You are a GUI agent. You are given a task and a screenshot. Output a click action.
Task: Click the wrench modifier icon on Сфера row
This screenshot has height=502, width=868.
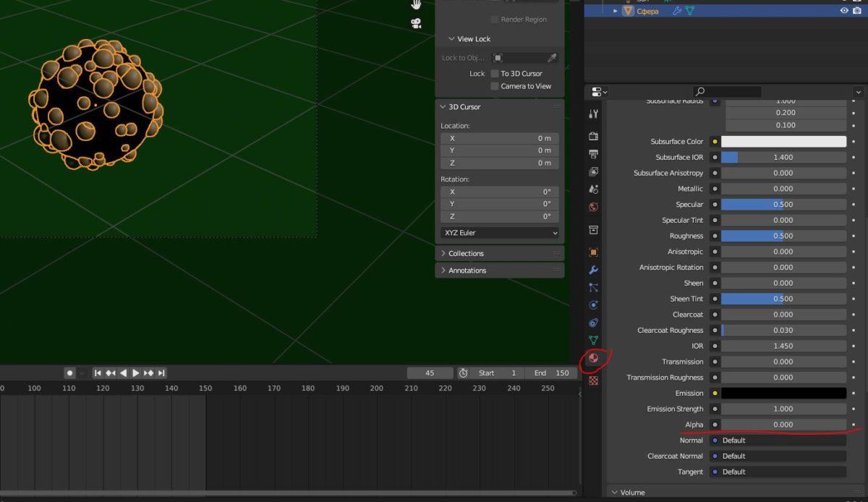(677, 11)
